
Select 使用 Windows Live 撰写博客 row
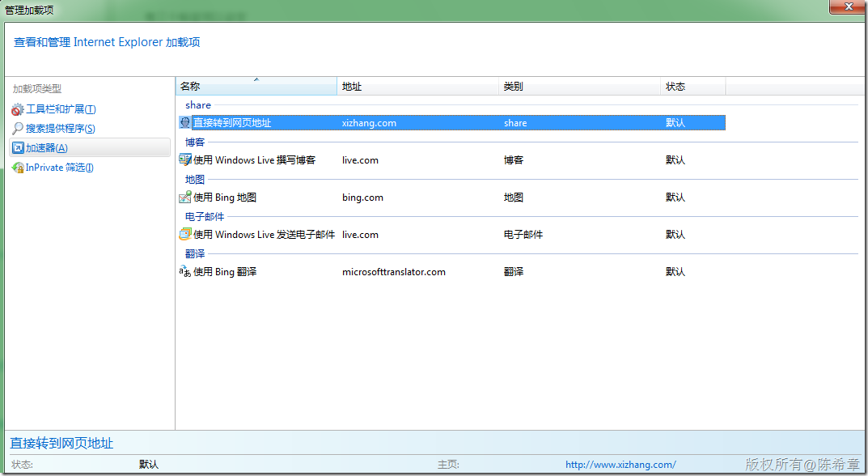[x=451, y=159]
